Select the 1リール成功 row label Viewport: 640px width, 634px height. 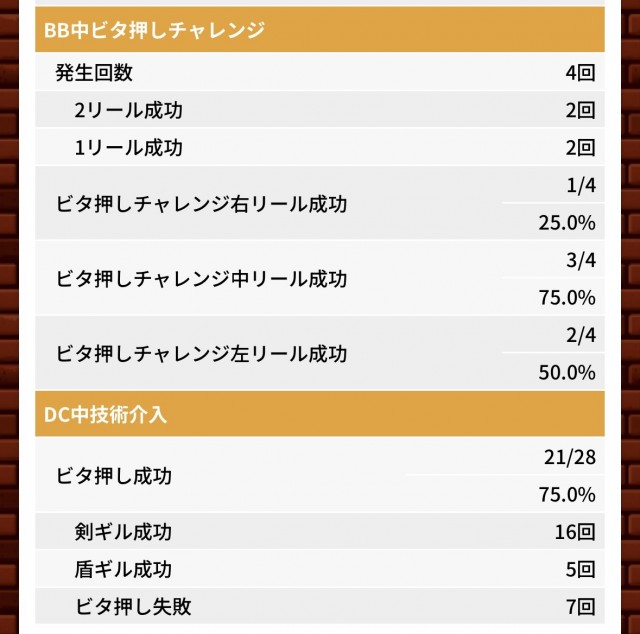pyautogui.click(x=128, y=148)
